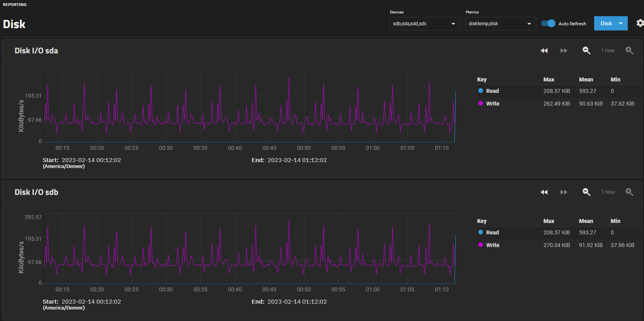Click the Disk page heading
The image size is (644, 321).
point(14,24)
